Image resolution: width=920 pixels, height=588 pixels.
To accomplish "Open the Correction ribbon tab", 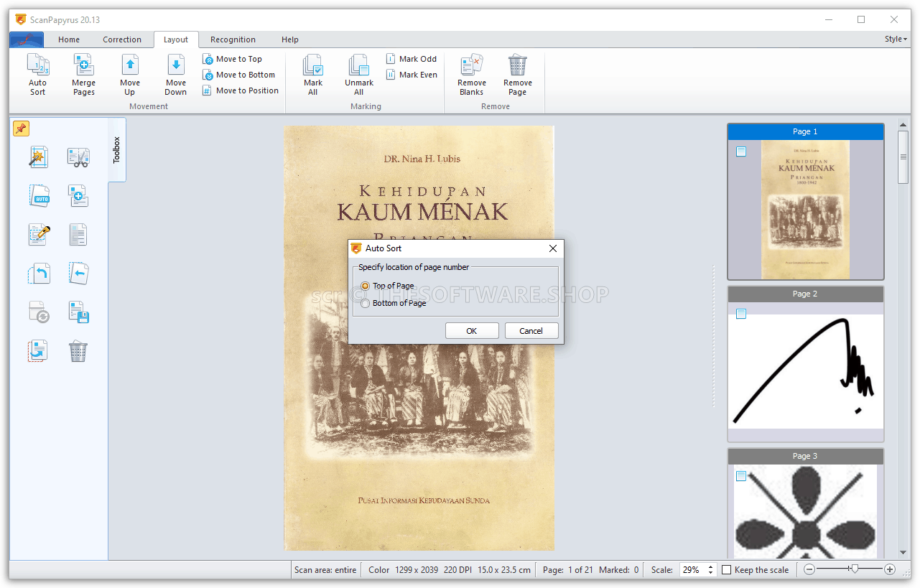I will (x=122, y=39).
